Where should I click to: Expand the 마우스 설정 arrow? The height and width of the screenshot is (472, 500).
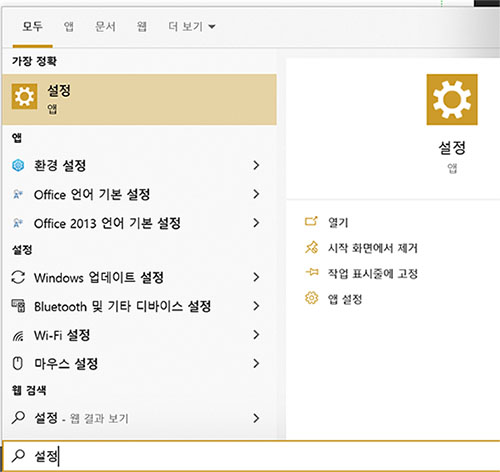point(256,364)
